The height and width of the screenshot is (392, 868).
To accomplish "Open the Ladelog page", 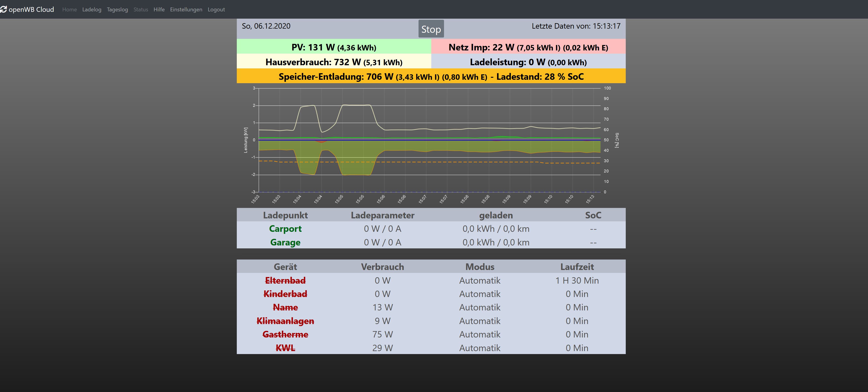I will 92,9.
